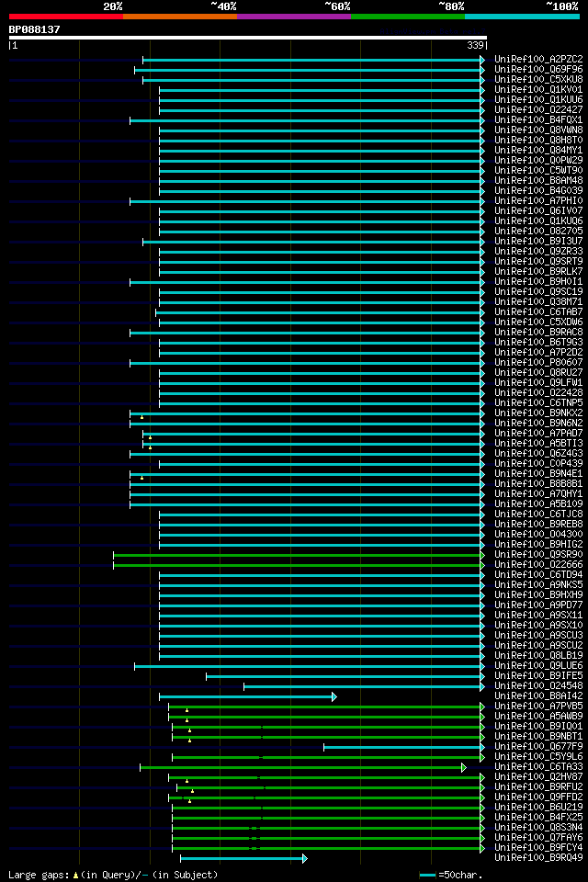
Task: Click label UniRef100_C6TA33
Action: [538, 768]
